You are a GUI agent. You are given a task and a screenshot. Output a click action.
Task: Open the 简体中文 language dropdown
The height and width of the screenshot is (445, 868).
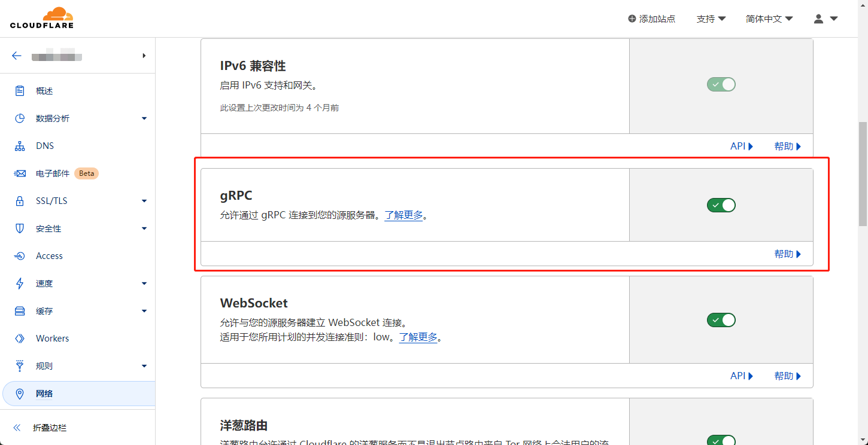pos(769,19)
